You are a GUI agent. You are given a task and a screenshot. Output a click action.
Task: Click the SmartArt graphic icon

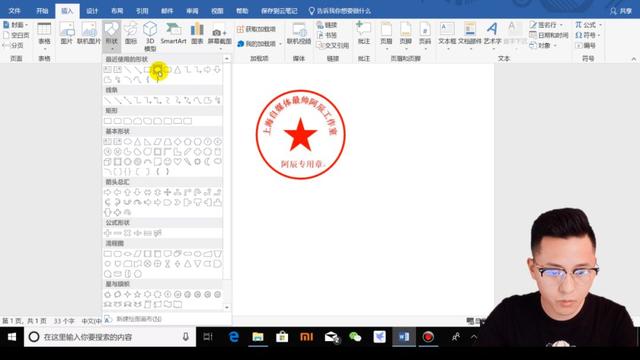[x=173, y=33]
